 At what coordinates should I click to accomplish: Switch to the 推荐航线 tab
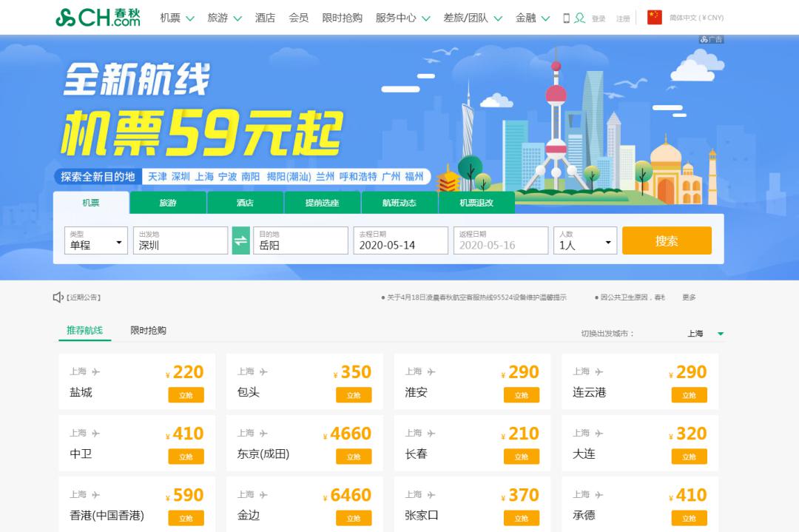[84, 330]
